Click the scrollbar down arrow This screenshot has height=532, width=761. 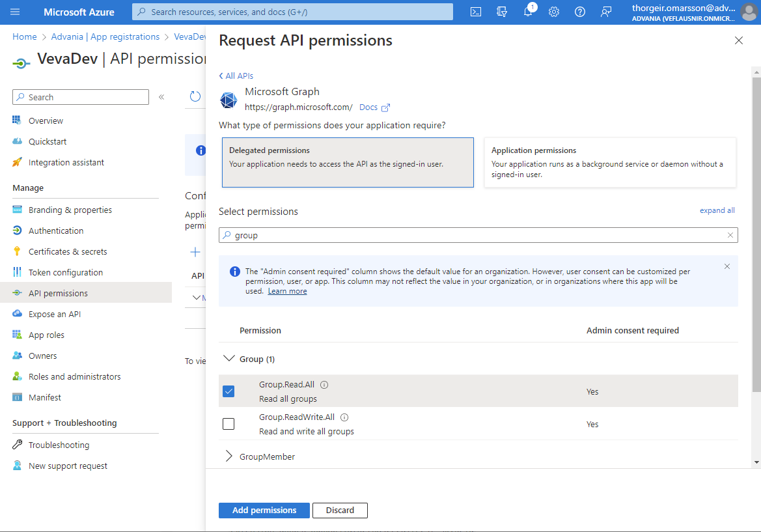pos(756,462)
